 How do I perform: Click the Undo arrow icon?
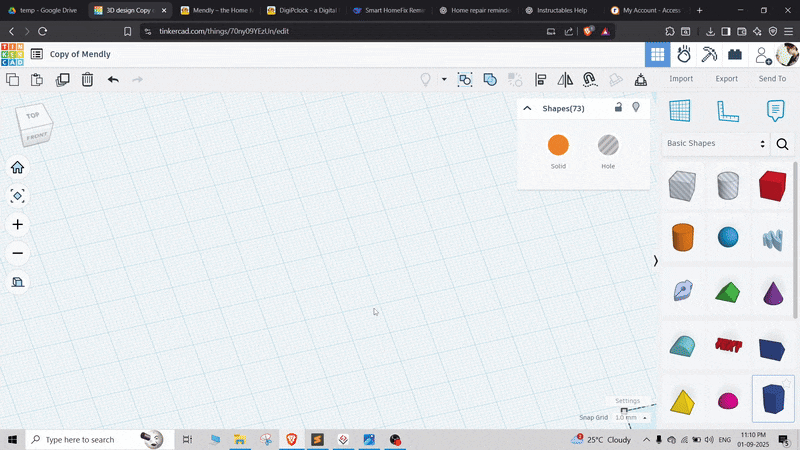point(113,80)
